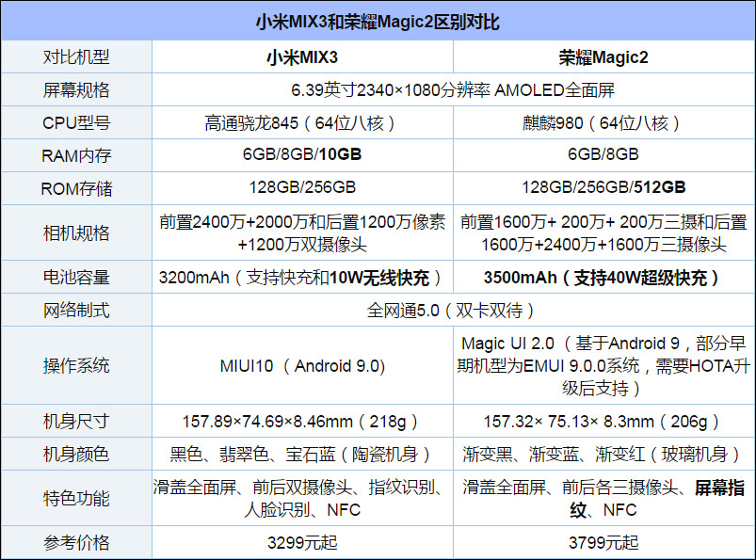Select the RAM内存 row label
756x560 pixels.
pyautogui.click(x=76, y=155)
